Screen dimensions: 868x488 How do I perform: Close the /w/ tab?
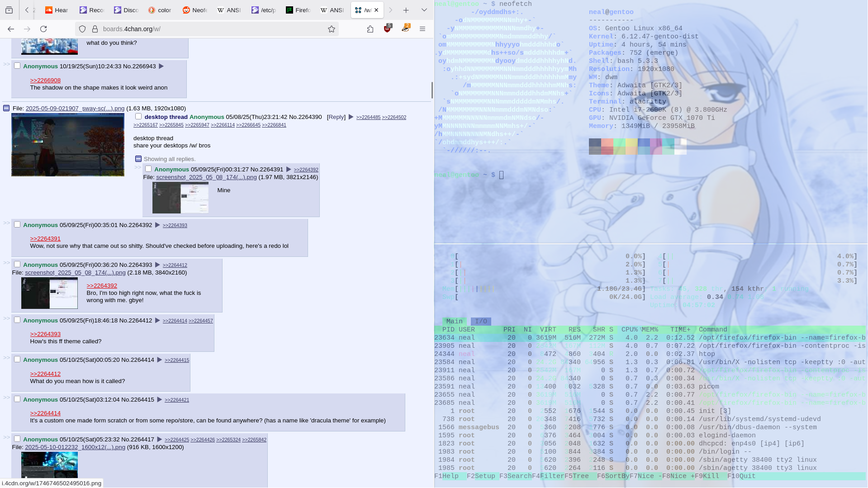click(376, 10)
